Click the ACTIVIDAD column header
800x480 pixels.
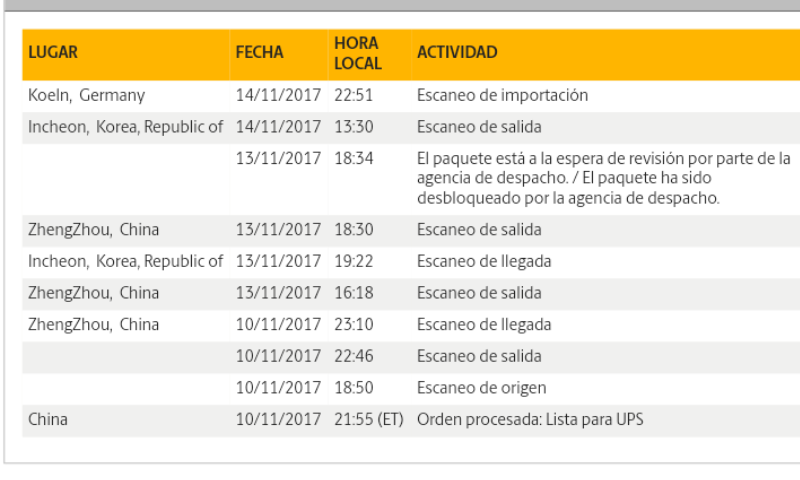pyautogui.click(x=457, y=53)
